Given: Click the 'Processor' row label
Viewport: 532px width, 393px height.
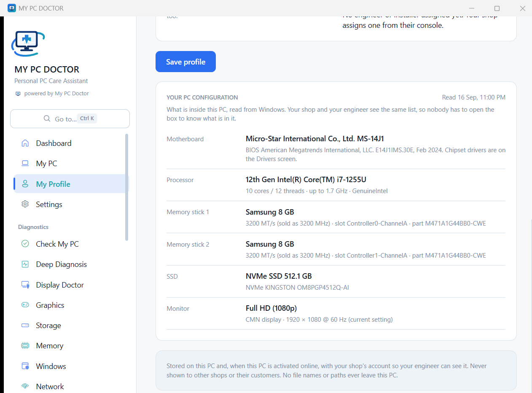Looking at the screenshot, I should tap(180, 180).
